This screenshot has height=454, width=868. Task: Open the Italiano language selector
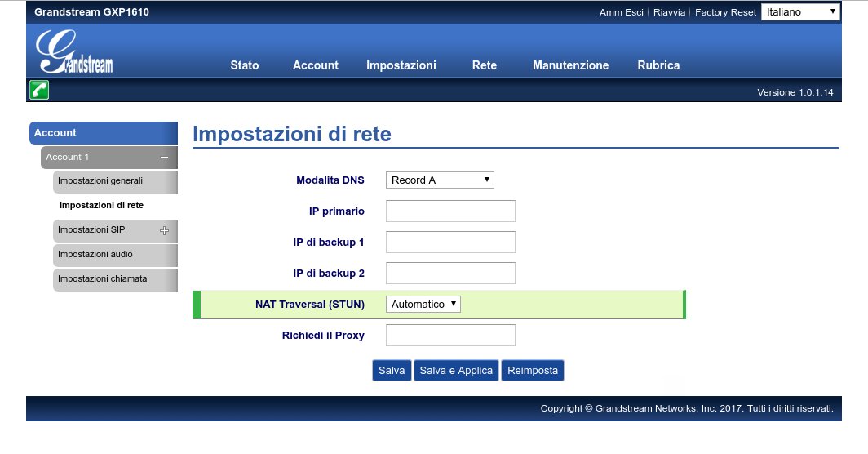800,11
